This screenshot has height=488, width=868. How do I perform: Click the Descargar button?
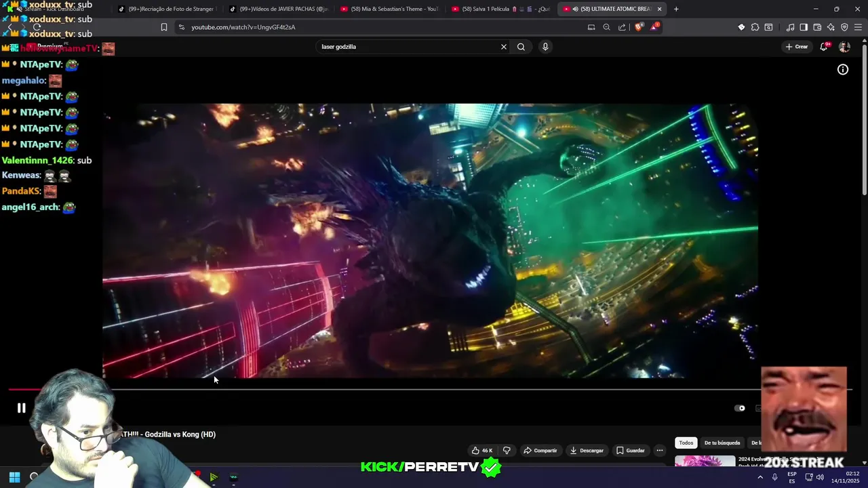tap(587, 450)
